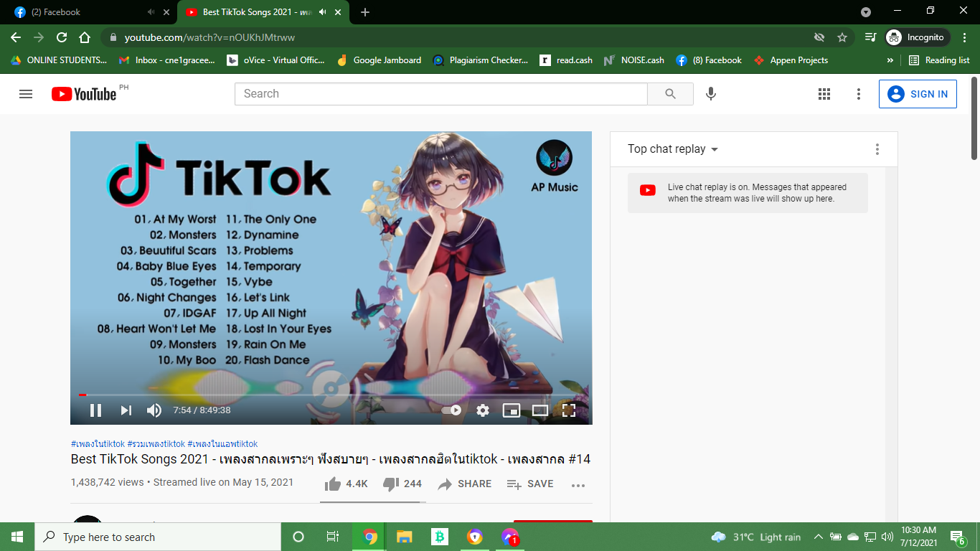Open the Plagiarism Checker bookmark

(481, 60)
